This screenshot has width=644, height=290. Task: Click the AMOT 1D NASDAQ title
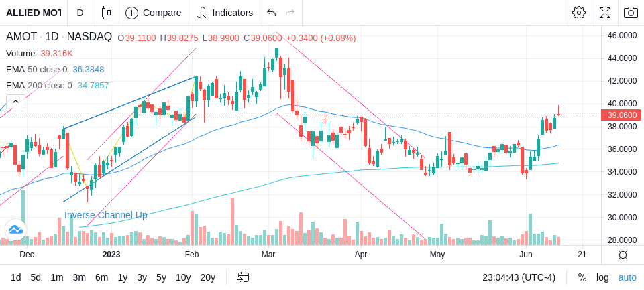click(x=59, y=37)
